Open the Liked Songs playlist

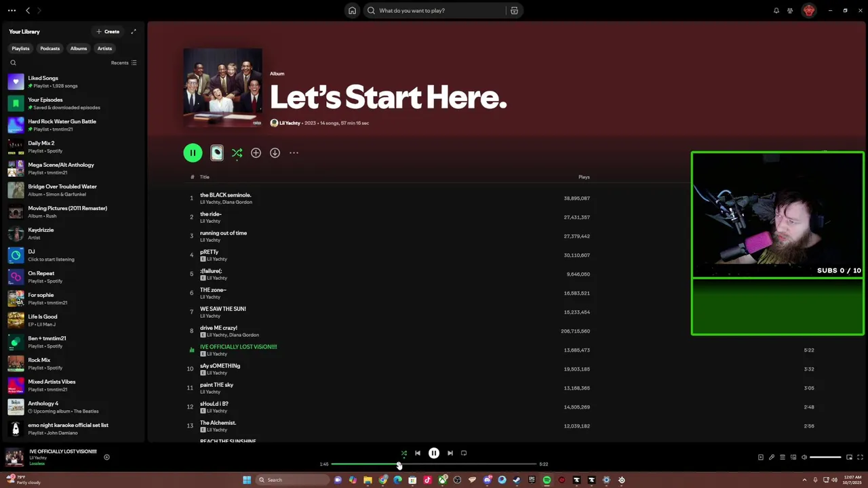point(72,81)
